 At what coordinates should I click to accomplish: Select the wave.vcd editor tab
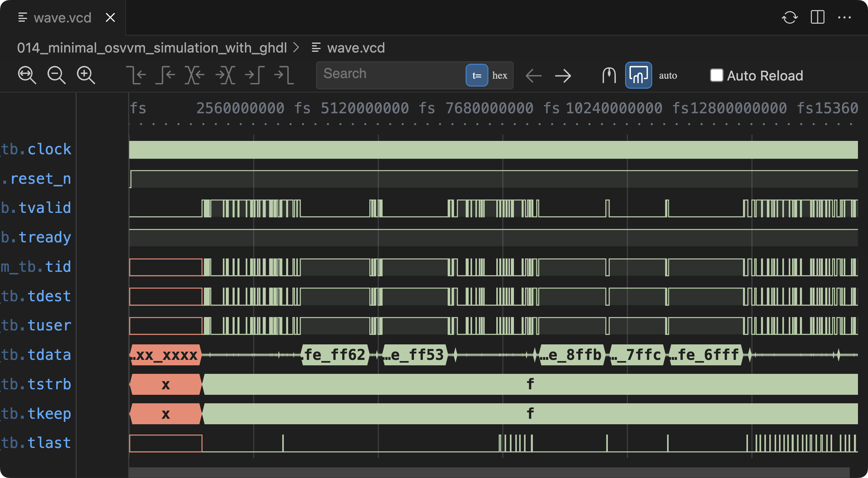coord(63,18)
